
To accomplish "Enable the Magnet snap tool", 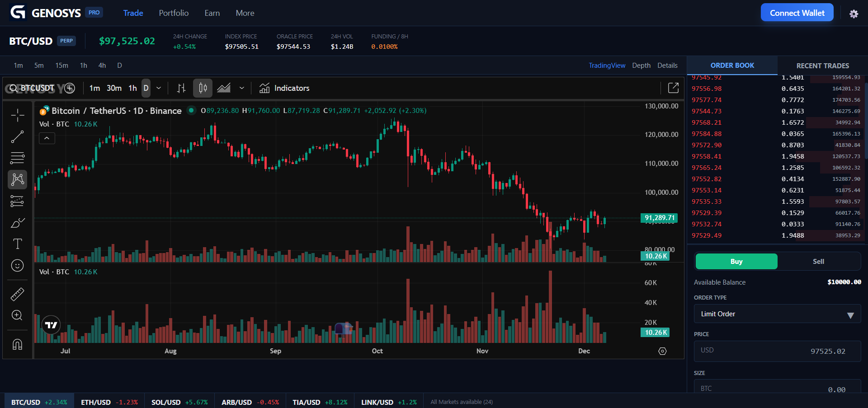I will click(17, 344).
